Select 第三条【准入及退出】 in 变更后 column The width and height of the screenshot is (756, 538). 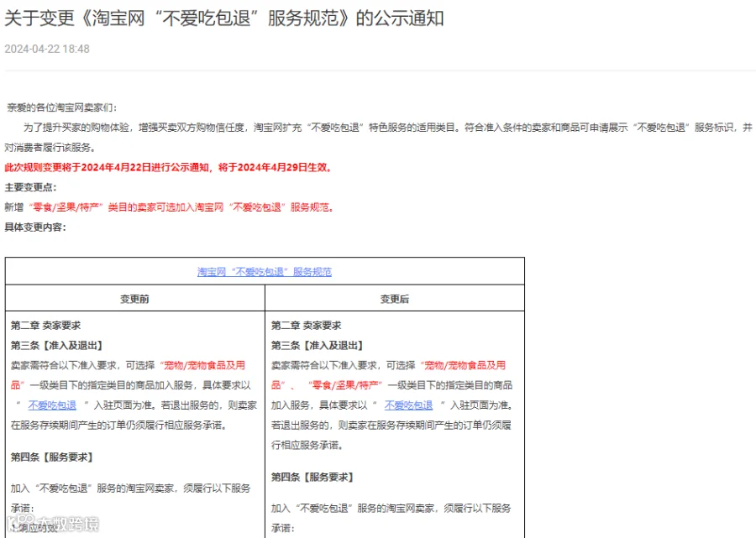click(318, 345)
